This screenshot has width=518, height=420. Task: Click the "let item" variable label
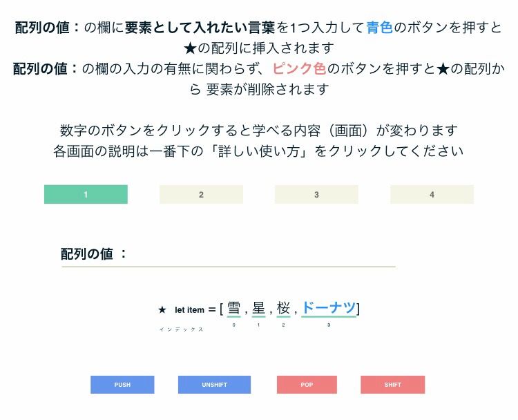189,310
